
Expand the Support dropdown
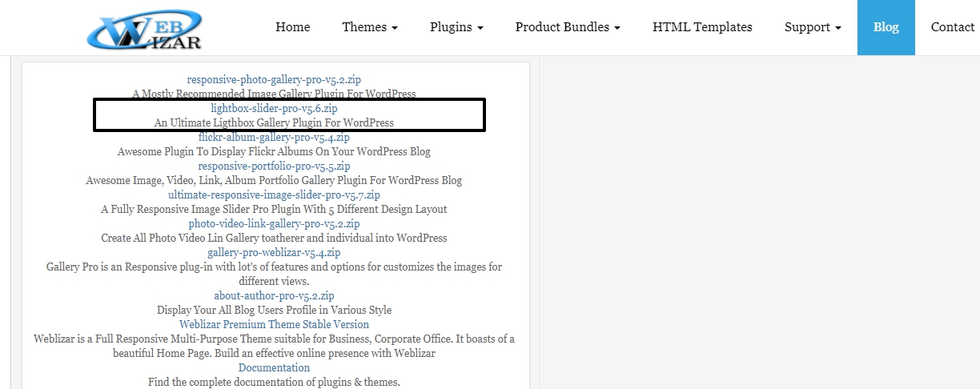[813, 27]
